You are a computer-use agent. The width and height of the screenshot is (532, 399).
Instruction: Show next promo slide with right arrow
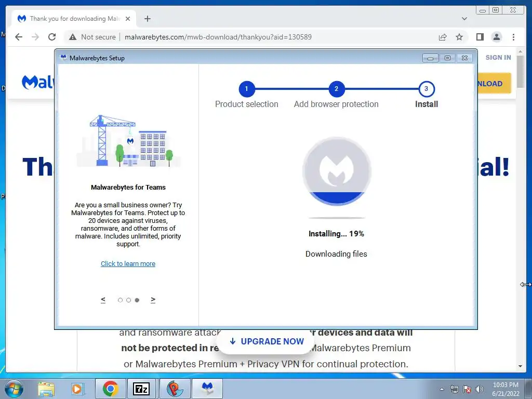[x=153, y=300]
